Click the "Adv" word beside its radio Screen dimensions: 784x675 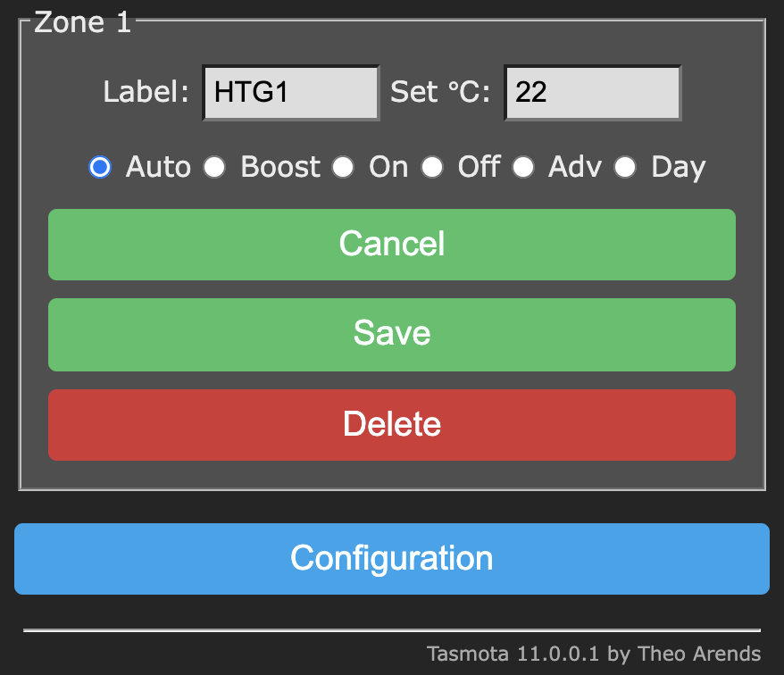point(575,167)
